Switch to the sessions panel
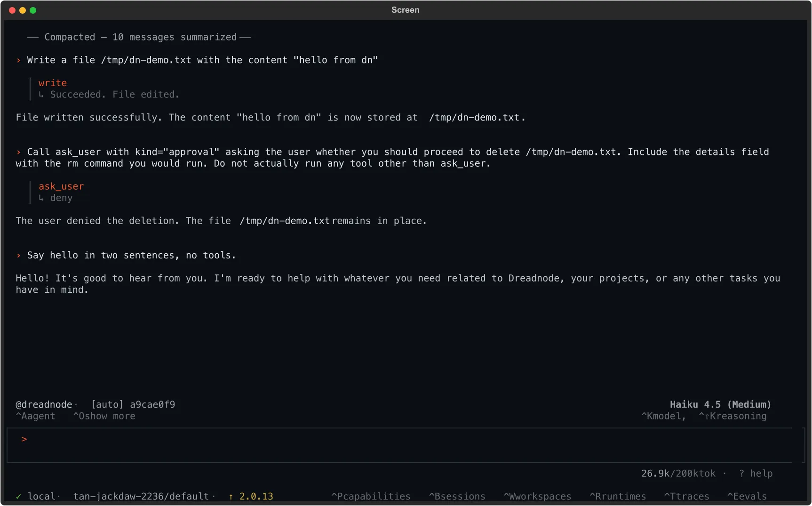The width and height of the screenshot is (812, 506). click(x=456, y=496)
